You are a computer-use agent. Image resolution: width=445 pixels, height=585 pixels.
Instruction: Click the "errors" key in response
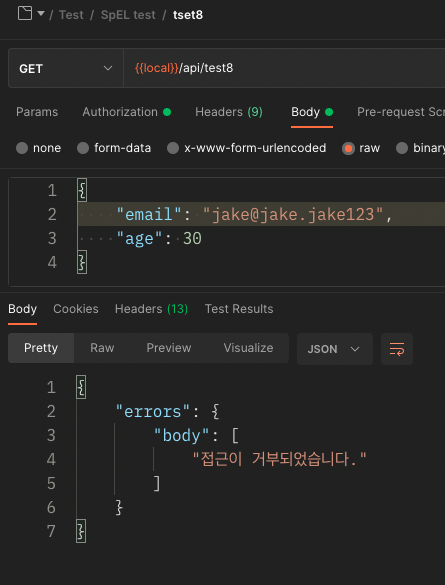click(153, 412)
